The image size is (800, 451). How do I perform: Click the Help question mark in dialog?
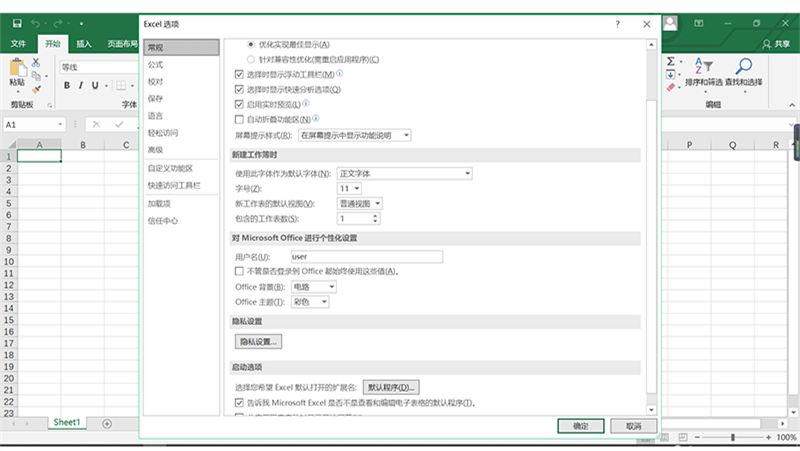(x=617, y=24)
